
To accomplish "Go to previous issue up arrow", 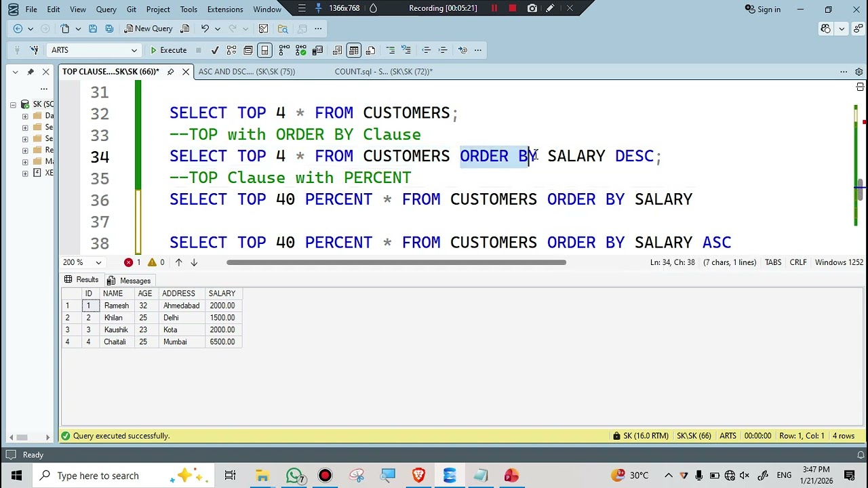I will click(178, 262).
